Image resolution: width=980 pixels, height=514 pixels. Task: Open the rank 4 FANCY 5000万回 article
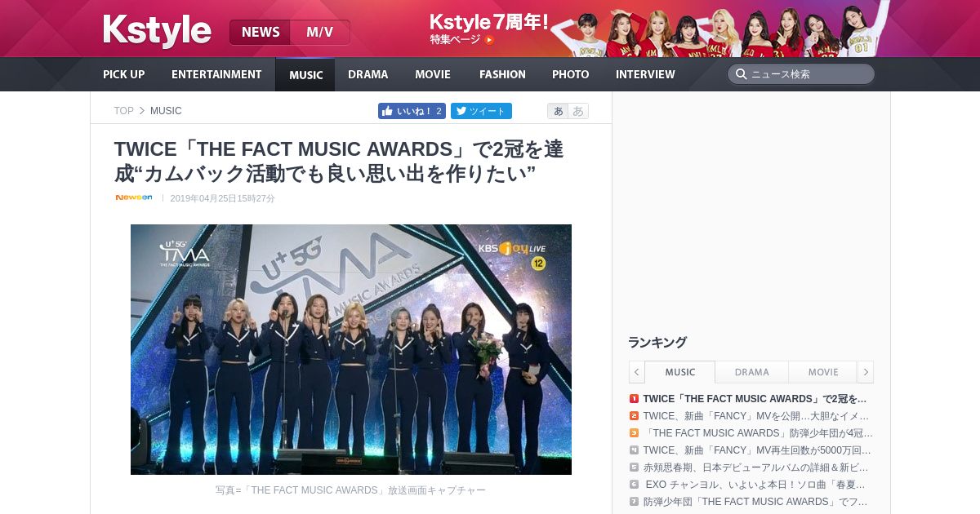[x=757, y=450]
